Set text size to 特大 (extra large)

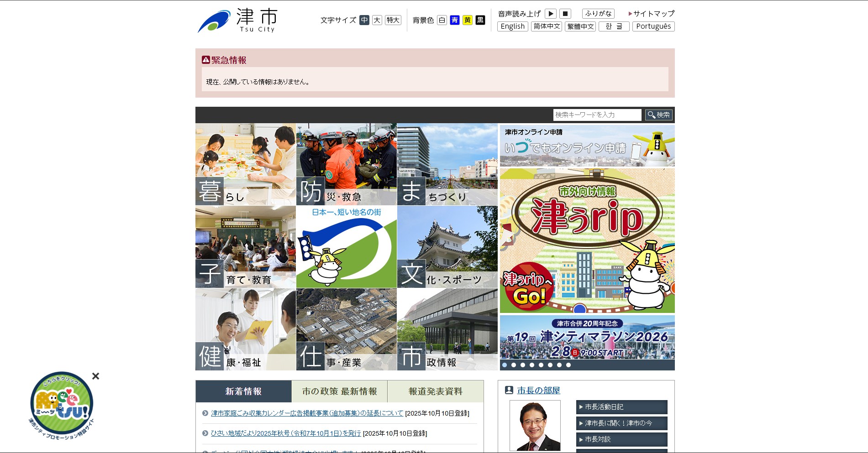tap(393, 20)
